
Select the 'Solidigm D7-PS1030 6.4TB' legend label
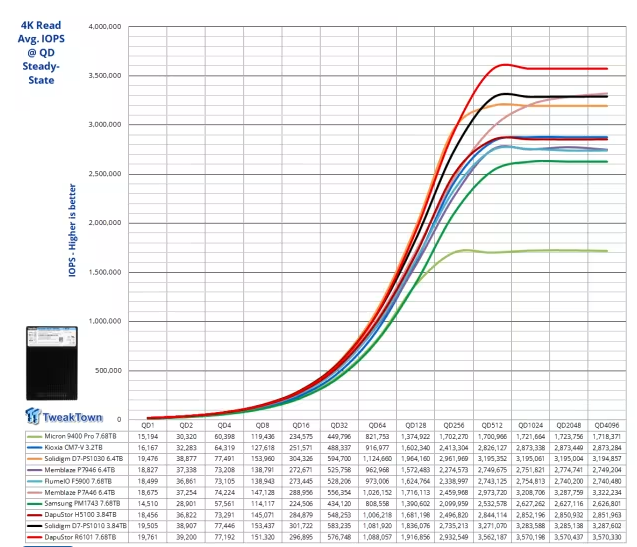pos(84,458)
